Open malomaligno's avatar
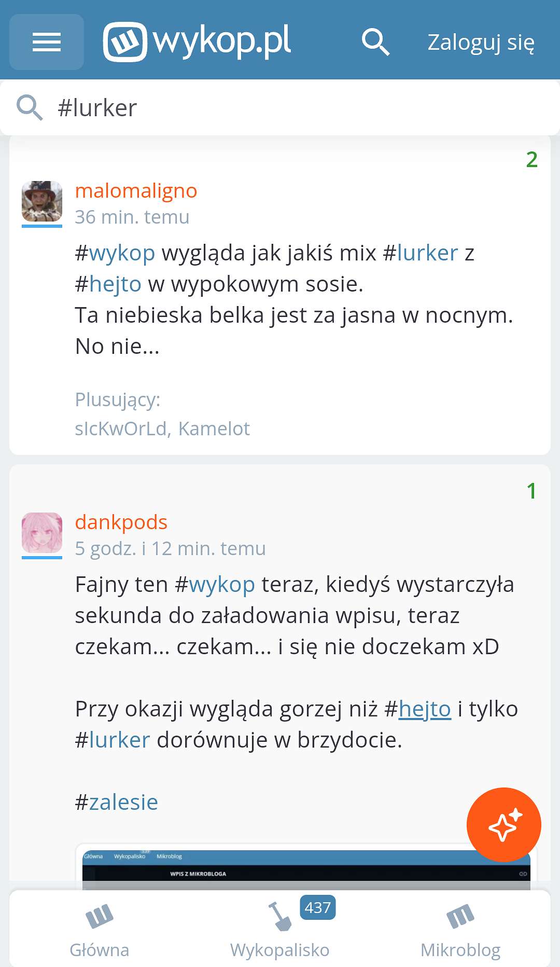This screenshot has width=560, height=967. pos(42,201)
